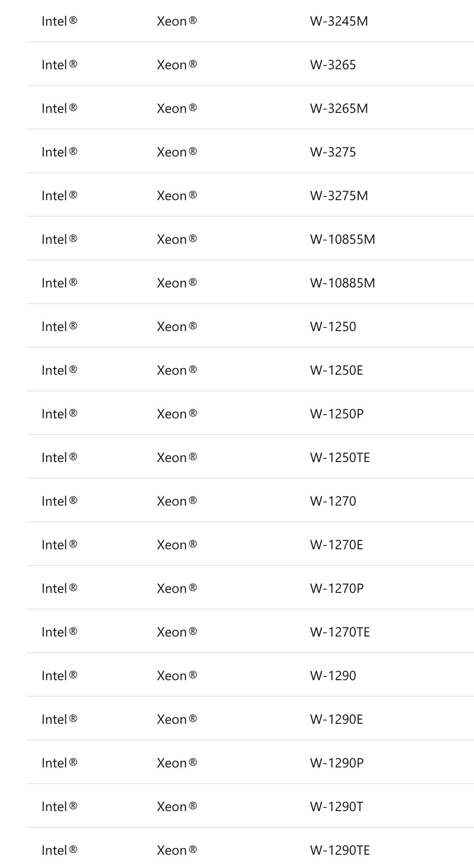This screenshot has width=474, height=868.
Task: Click the W-1250TE processor model
Action: [340, 458]
